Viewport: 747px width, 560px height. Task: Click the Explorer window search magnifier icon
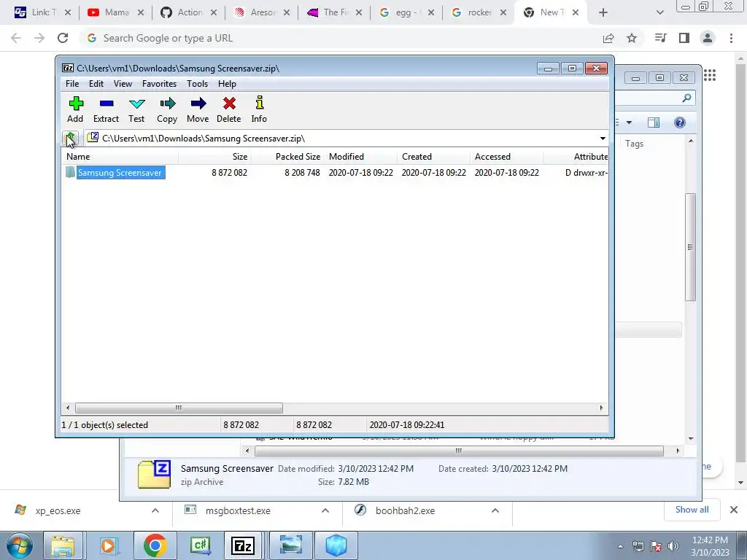point(686,98)
